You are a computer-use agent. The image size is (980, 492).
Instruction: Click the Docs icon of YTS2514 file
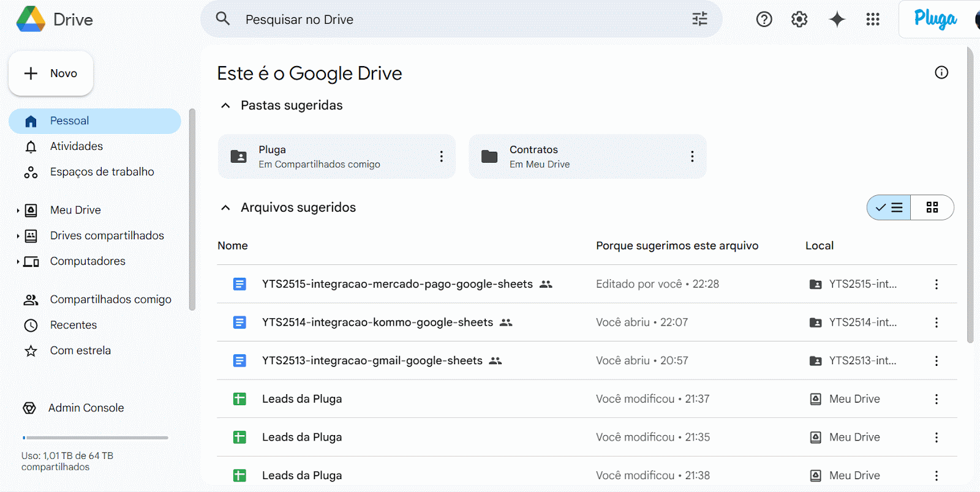point(239,322)
